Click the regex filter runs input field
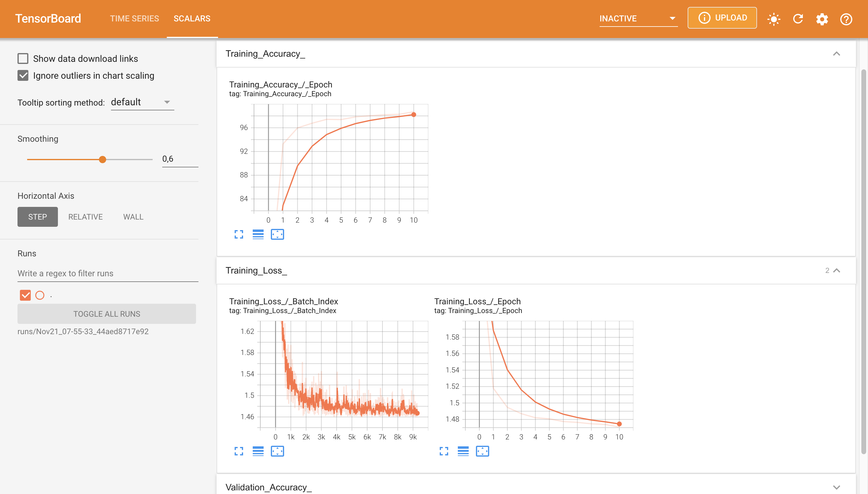The height and width of the screenshot is (494, 868). 108,274
